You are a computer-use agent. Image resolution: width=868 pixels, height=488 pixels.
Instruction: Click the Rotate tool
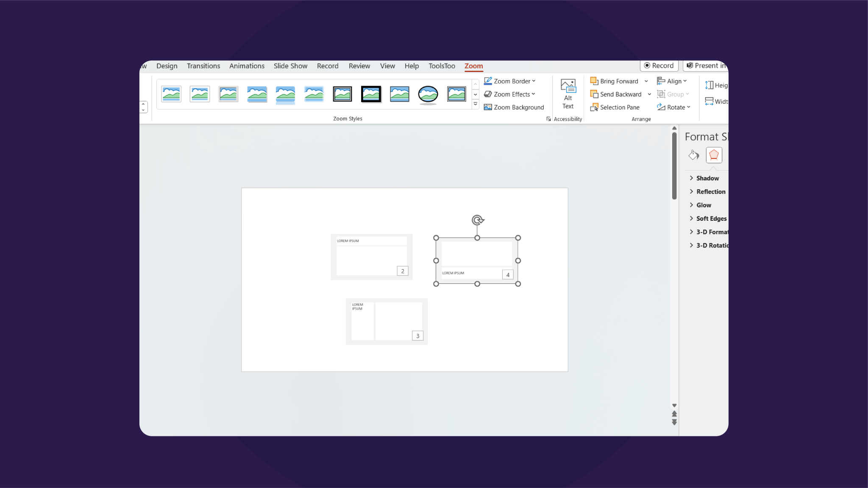point(674,107)
